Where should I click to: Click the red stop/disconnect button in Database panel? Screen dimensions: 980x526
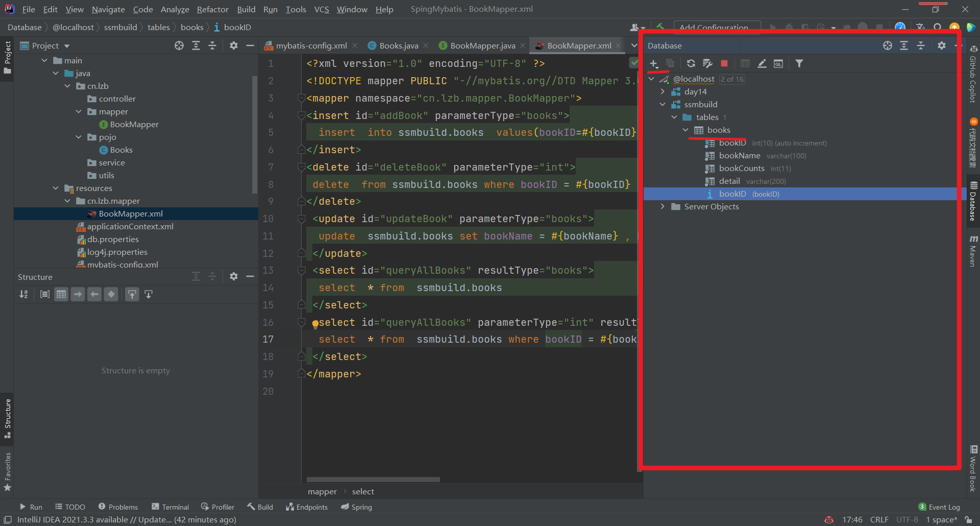pos(724,63)
